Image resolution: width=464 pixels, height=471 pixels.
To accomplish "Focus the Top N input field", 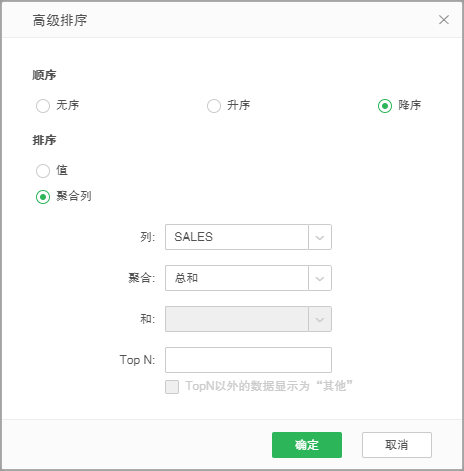I will tap(248, 360).
